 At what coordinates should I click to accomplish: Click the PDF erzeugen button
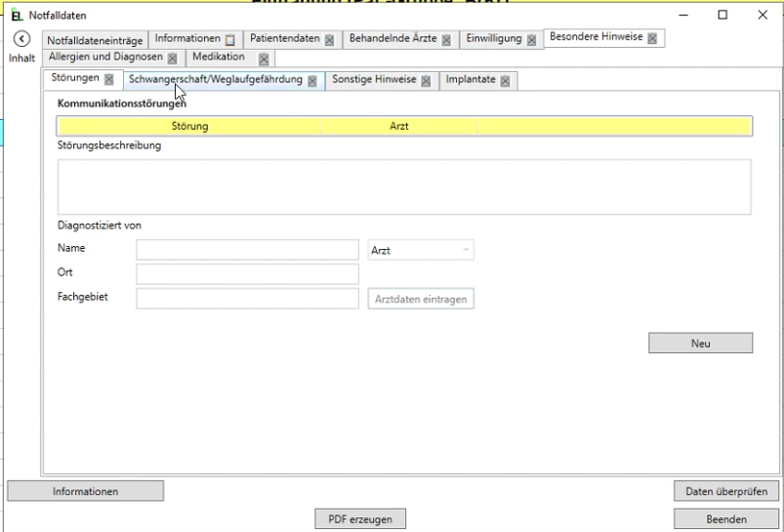[x=360, y=519]
